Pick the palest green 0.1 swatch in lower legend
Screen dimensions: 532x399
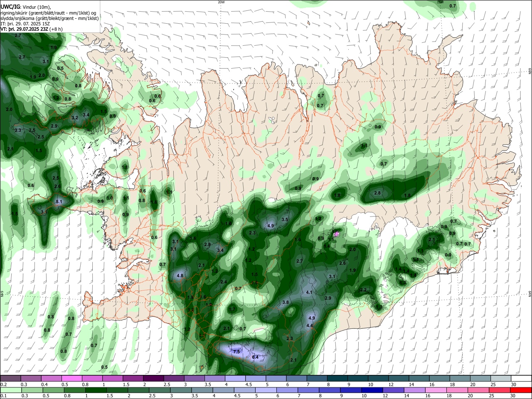(10, 390)
